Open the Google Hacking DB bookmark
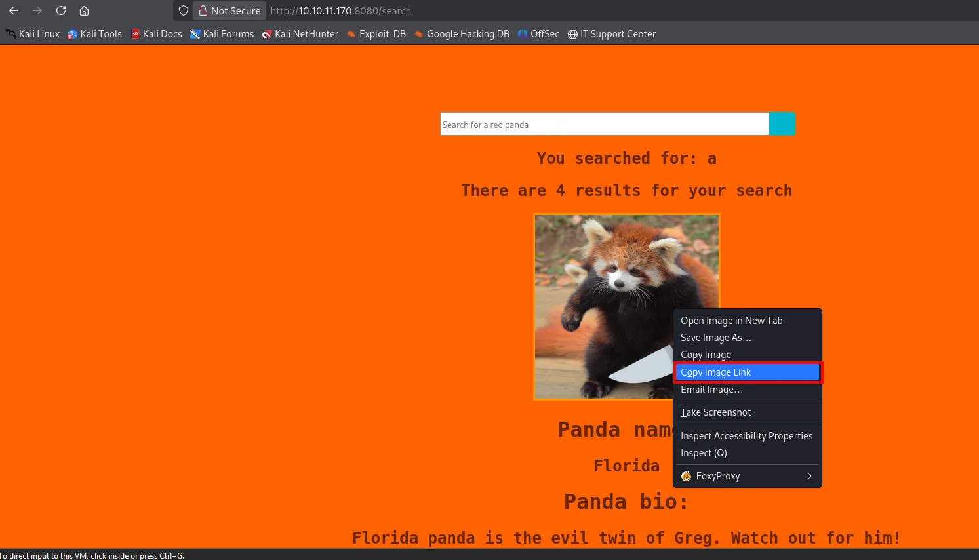The width and height of the screenshot is (979, 560). 462,34
